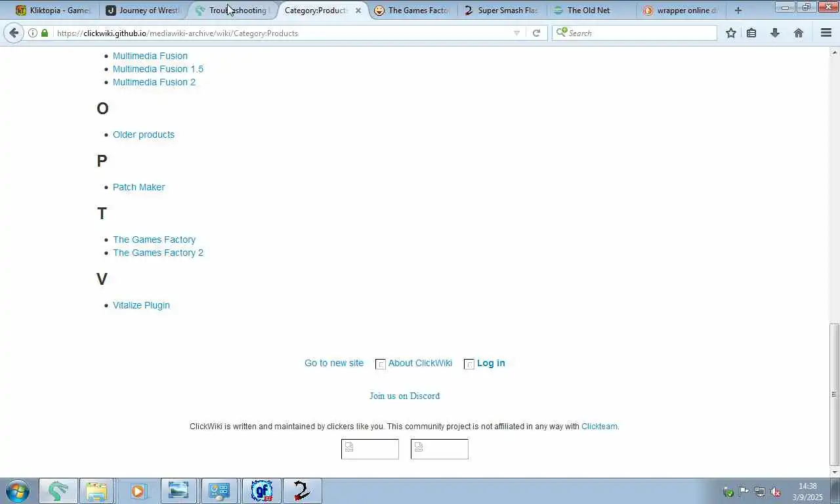Viewport: 840px width, 504px height.
Task: Focus the URL address bar field
Action: click(282, 33)
